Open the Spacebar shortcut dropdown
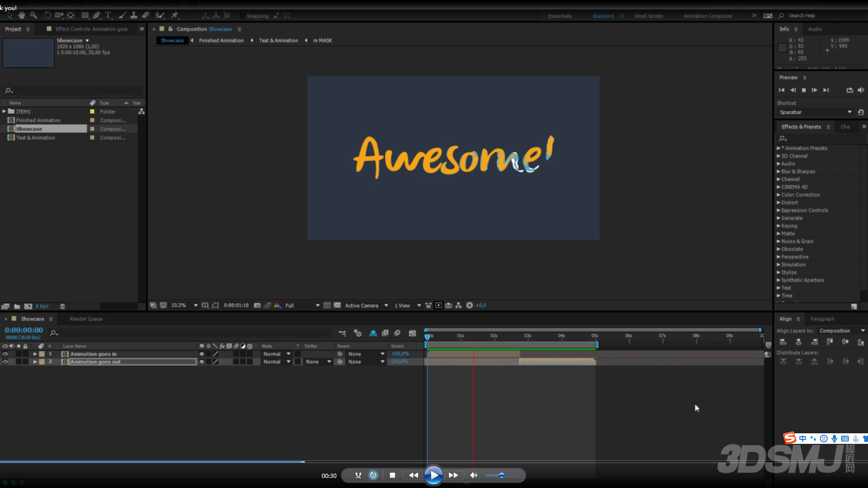This screenshot has width=868, height=488. 815,112
